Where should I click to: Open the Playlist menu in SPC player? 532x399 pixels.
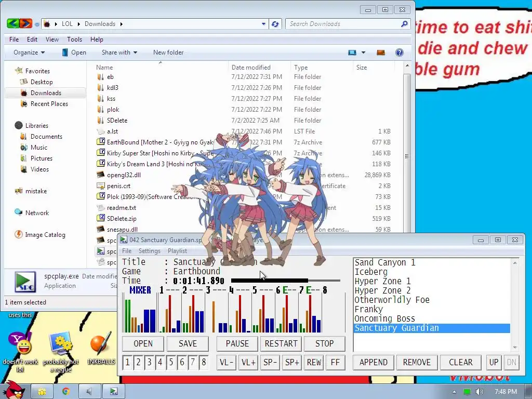177,251
